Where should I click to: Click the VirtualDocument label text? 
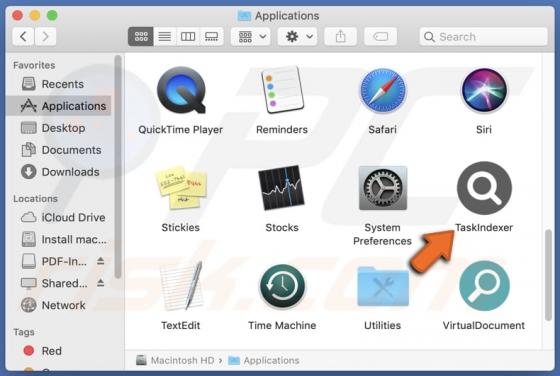coord(484,325)
